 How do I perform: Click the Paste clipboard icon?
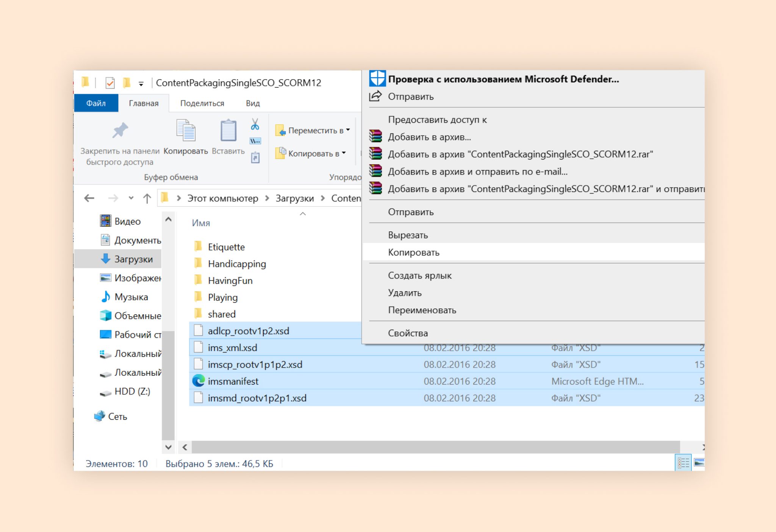(x=228, y=131)
